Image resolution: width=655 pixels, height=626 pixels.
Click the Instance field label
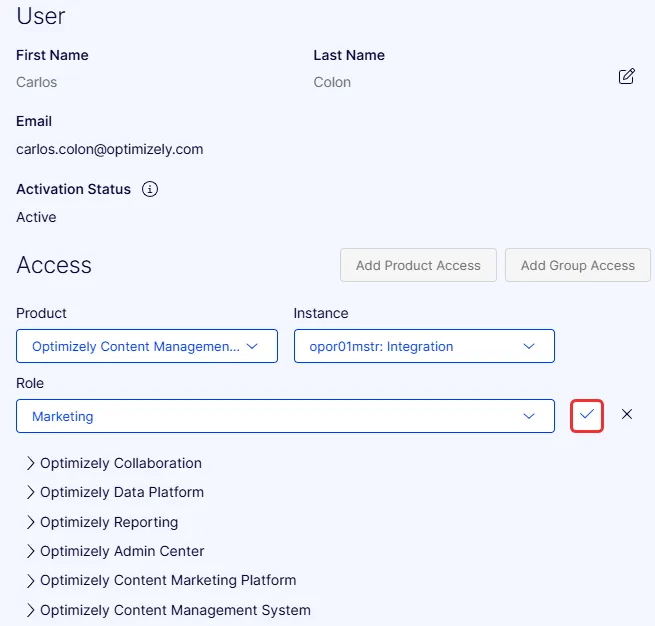321,313
